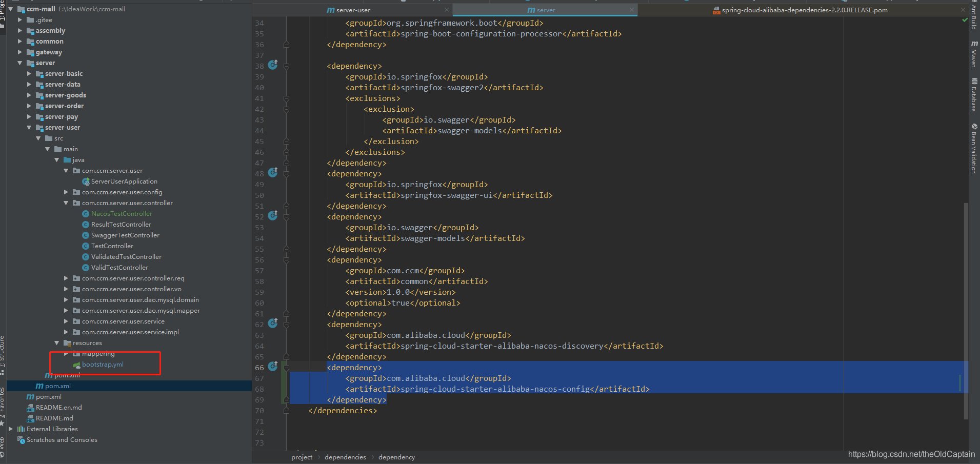Open ServerUserApplication class
The image size is (980, 464).
124,181
